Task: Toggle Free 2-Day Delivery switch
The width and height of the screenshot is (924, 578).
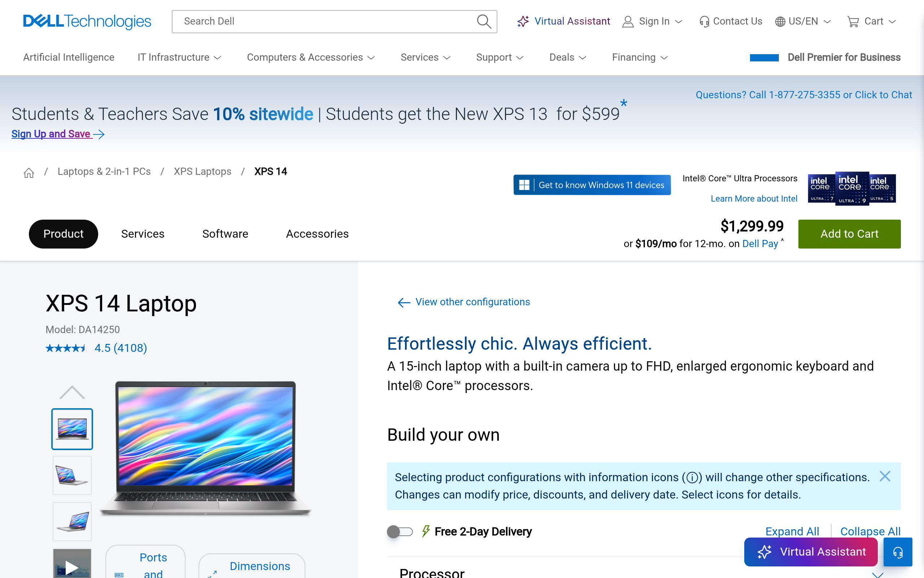Action: pyautogui.click(x=400, y=532)
